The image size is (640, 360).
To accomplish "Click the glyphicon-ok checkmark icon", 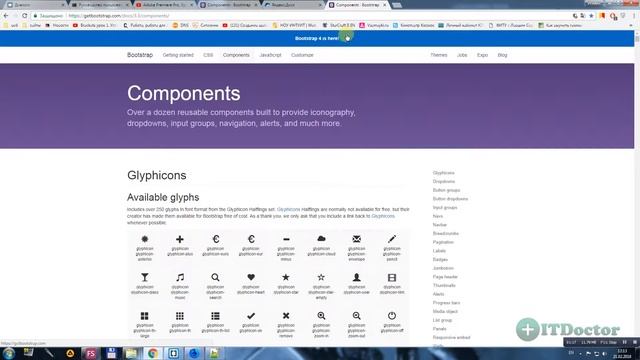I will (251, 316).
